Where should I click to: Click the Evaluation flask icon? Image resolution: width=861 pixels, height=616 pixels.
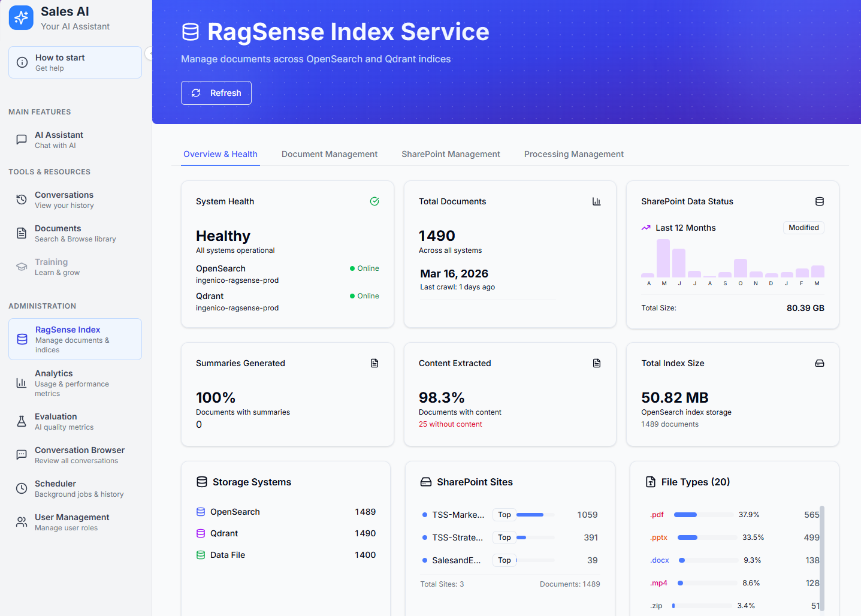tap(22, 421)
